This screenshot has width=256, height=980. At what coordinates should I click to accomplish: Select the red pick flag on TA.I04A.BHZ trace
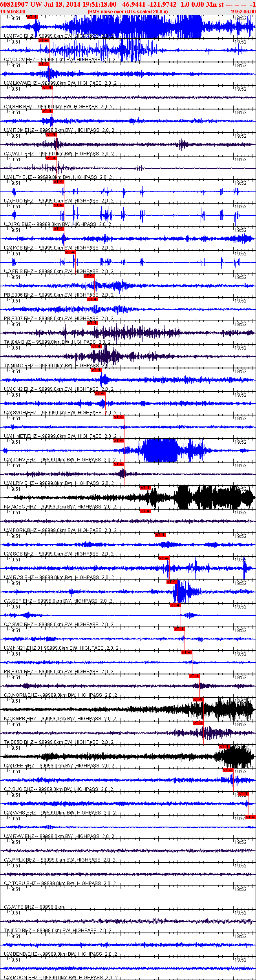[93, 323]
